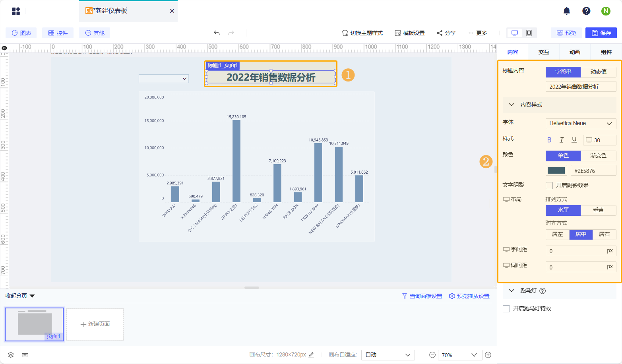Toggle ruler visibility eye icon
The height and width of the screenshot is (364, 622).
click(4, 48)
